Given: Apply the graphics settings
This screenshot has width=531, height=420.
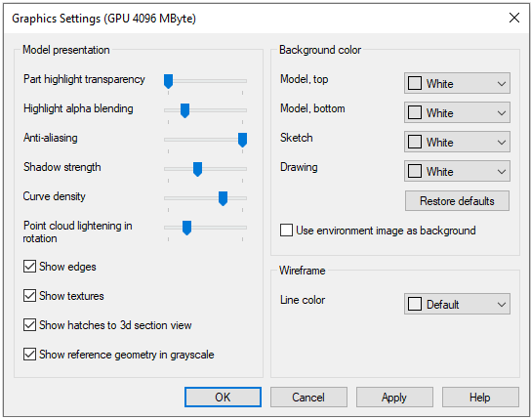Looking at the screenshot, I should pyautogui.click(x=394, y=397).
